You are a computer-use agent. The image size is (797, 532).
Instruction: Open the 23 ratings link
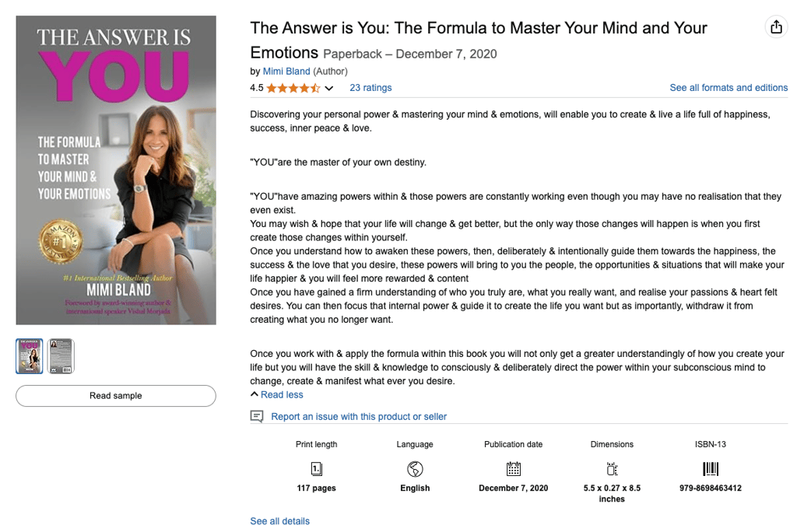(x=370, y=87)
